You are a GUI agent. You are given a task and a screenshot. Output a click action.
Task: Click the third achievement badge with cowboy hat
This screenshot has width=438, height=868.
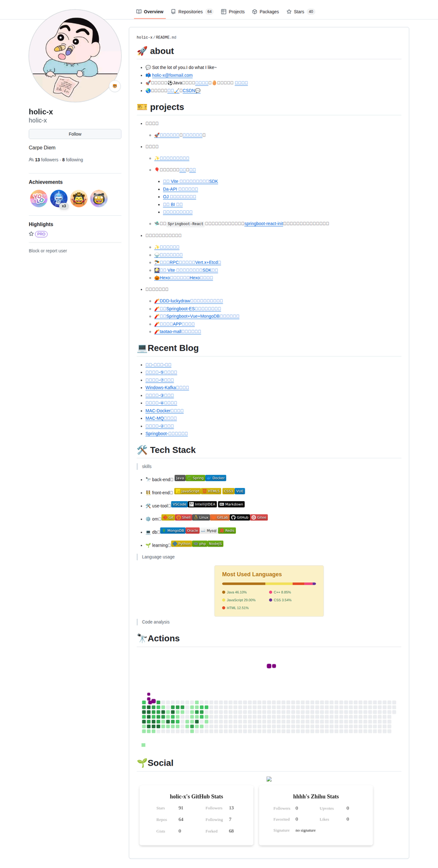coord(79,198)
